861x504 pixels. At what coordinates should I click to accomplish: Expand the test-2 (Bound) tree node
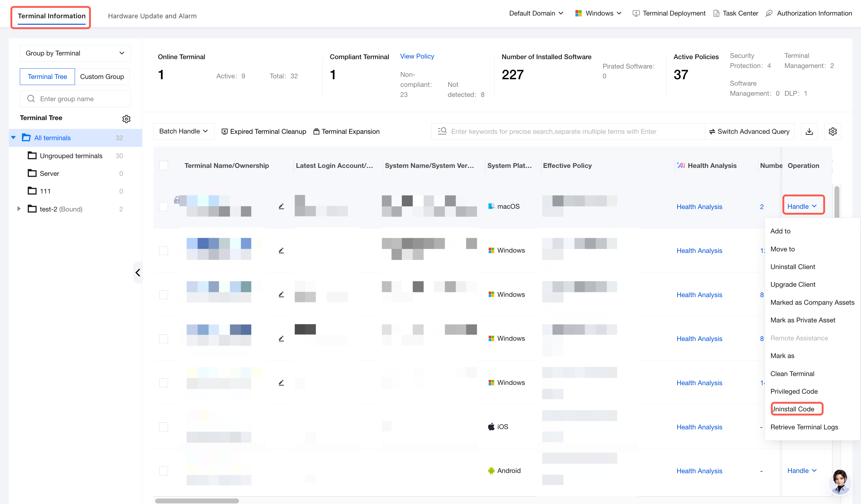coord(19,209)
